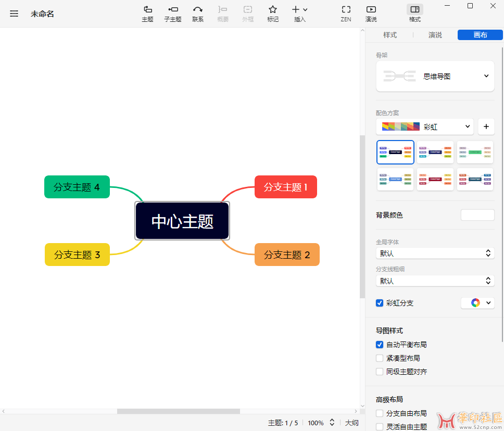This screenshot has height=431, width=504.
Task: Open the 全局字体 font dropdown
Action: click(435, 253)
